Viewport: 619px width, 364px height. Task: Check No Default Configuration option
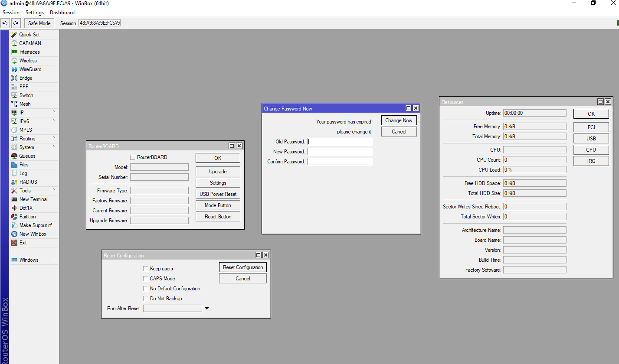146,288
